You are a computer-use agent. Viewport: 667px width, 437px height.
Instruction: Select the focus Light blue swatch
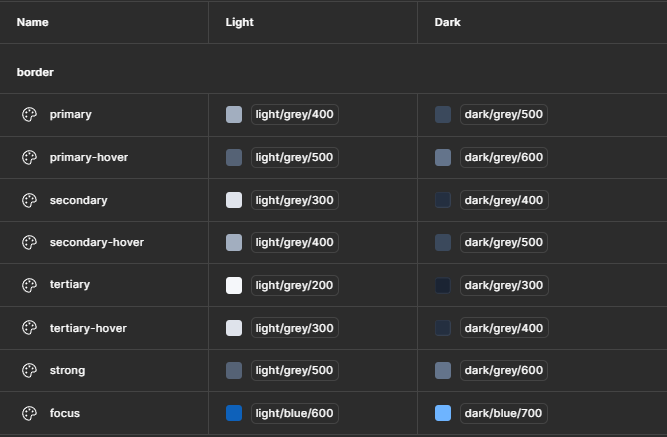(234, 413)
